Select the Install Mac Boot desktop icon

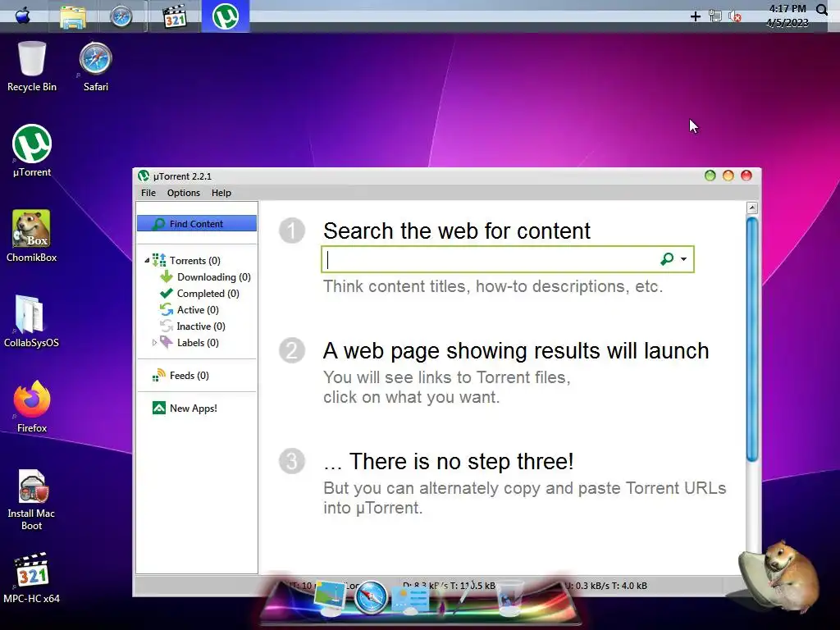(x=32, y=500)
